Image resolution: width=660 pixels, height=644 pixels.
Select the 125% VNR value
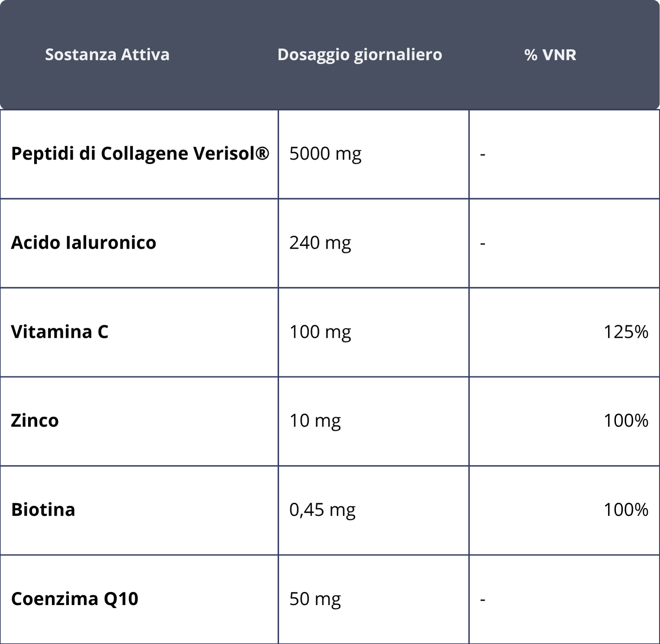point(626,332)
